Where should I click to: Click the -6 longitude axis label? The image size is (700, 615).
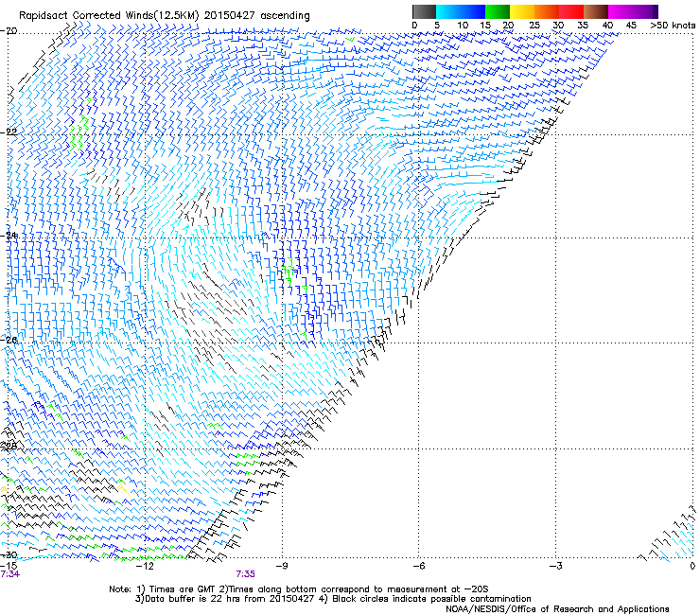pyautogui.click(x=419, y=566)
